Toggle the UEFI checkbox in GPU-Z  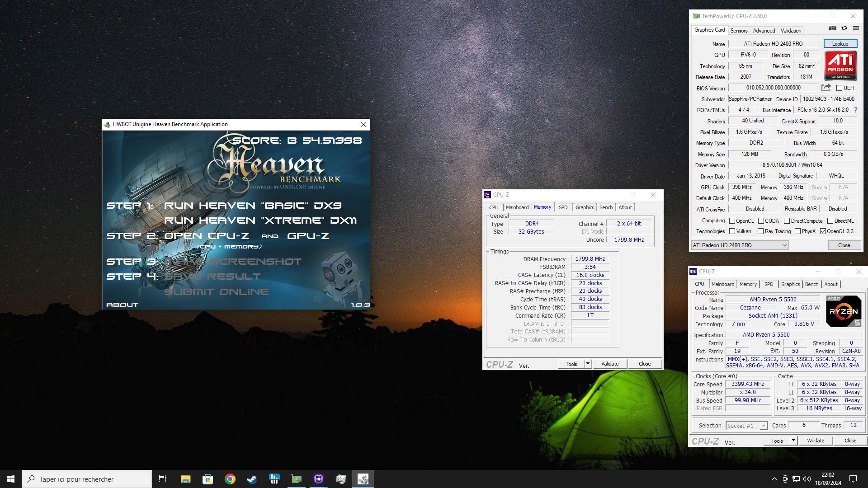pos(839,88)
